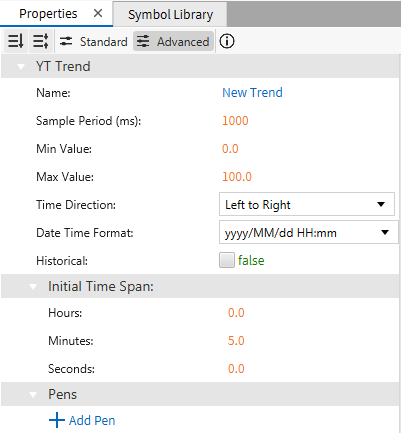This screenshot has height=433, width=401.
Task: Click the Advanced view sliders icon
Action: (x=143, y=41)
